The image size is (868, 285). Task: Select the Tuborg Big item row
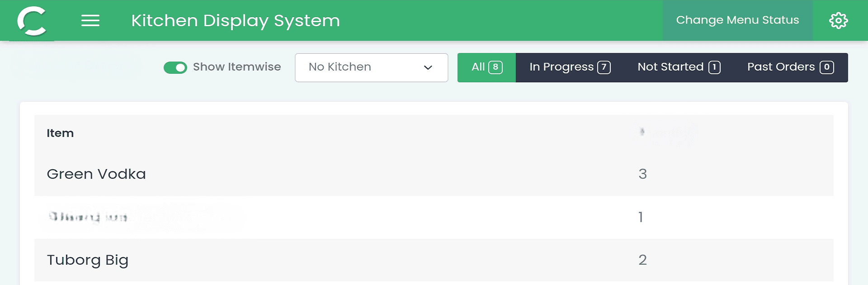[434, 260]
